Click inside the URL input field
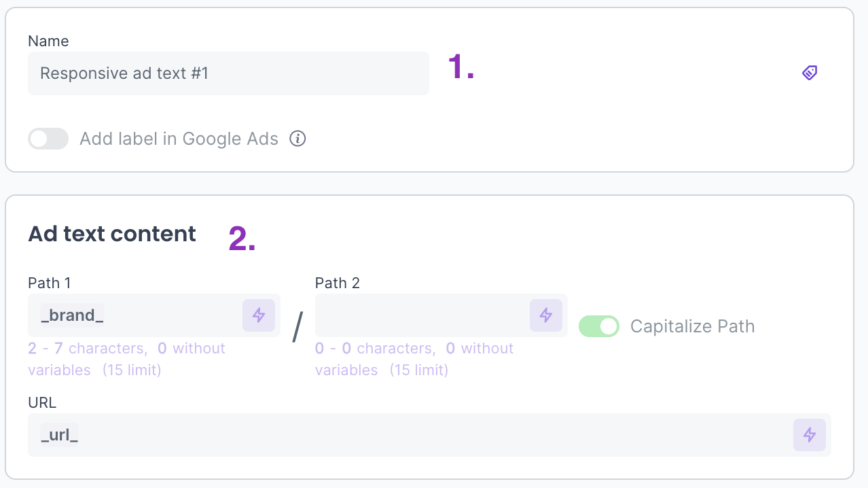The image size is (868, 488). coord(408,435)
